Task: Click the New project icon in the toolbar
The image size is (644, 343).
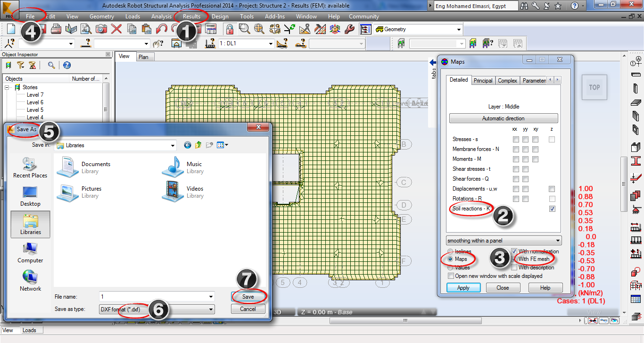Action: tap(11, 29)
